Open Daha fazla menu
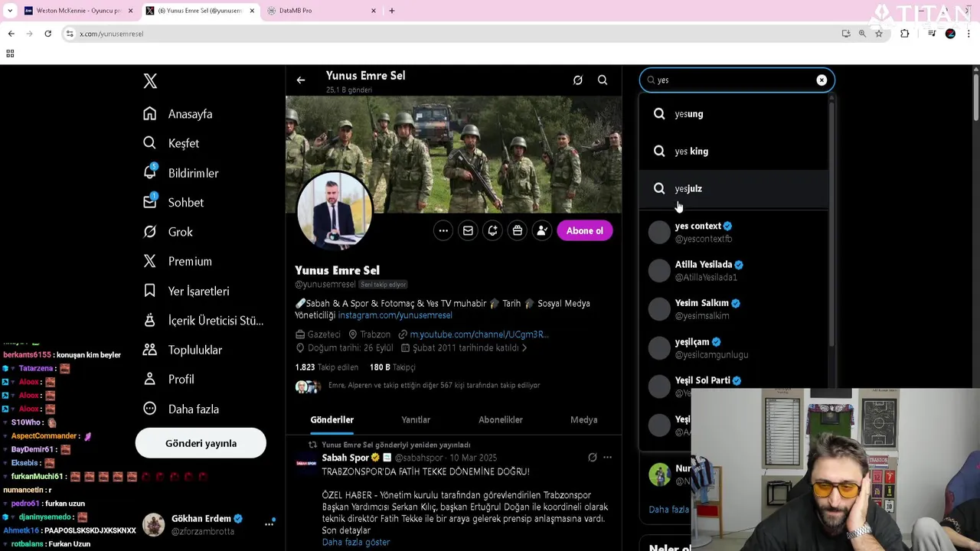 (181, 409)
